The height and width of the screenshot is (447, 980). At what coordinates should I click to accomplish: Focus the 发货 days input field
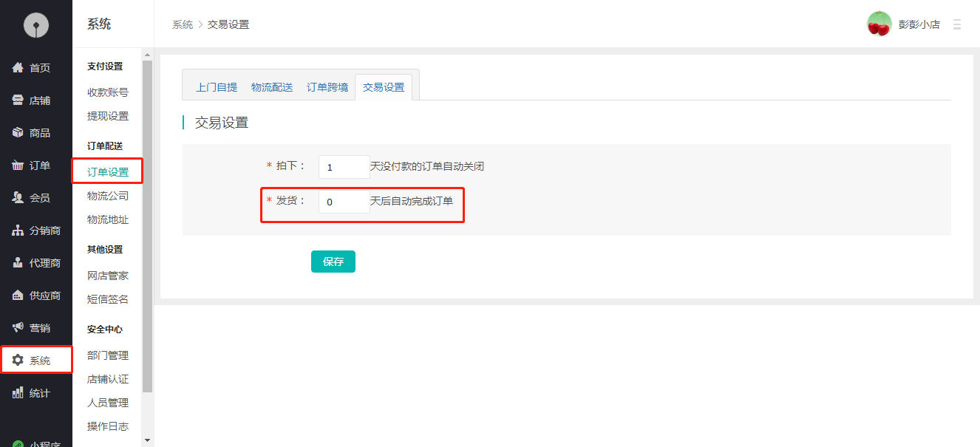coord(344,202)
